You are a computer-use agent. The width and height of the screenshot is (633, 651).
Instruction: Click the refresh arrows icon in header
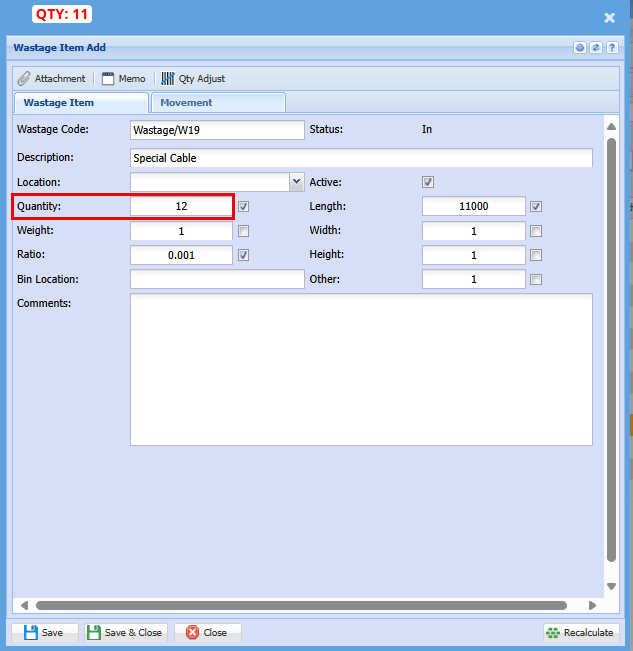(x=596, y=47)
